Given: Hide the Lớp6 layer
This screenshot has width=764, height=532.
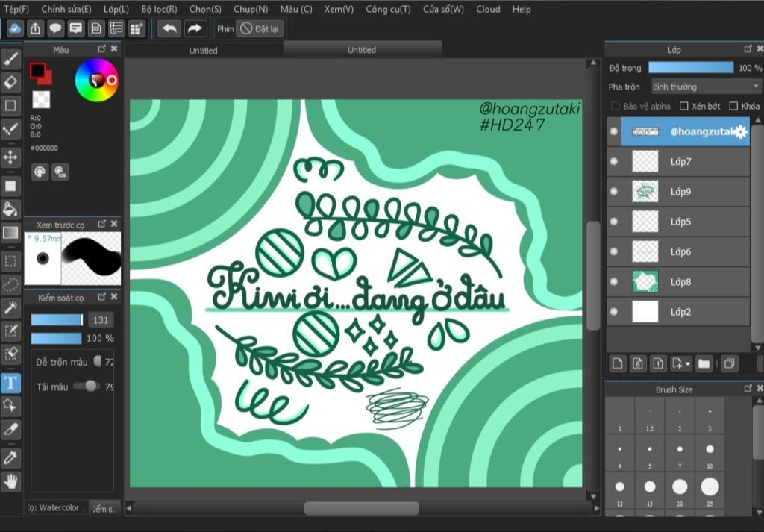Looking at the screenshot, I should (x=614, y=251).
